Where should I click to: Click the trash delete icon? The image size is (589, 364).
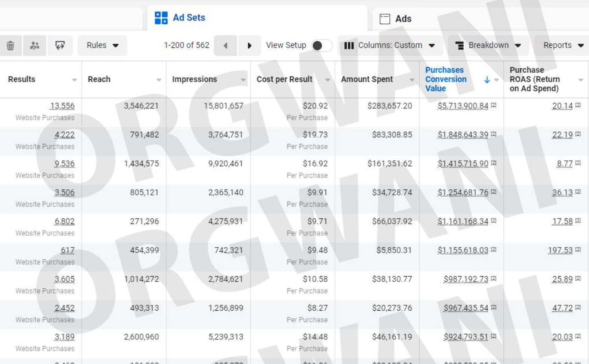[10, 45]
